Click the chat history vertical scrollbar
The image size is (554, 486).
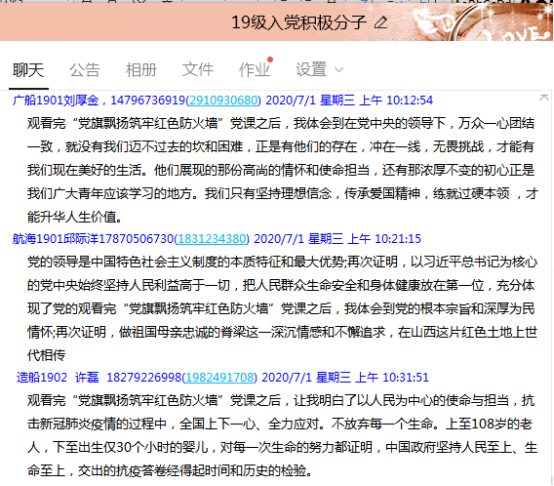click(x=552, y=288)
